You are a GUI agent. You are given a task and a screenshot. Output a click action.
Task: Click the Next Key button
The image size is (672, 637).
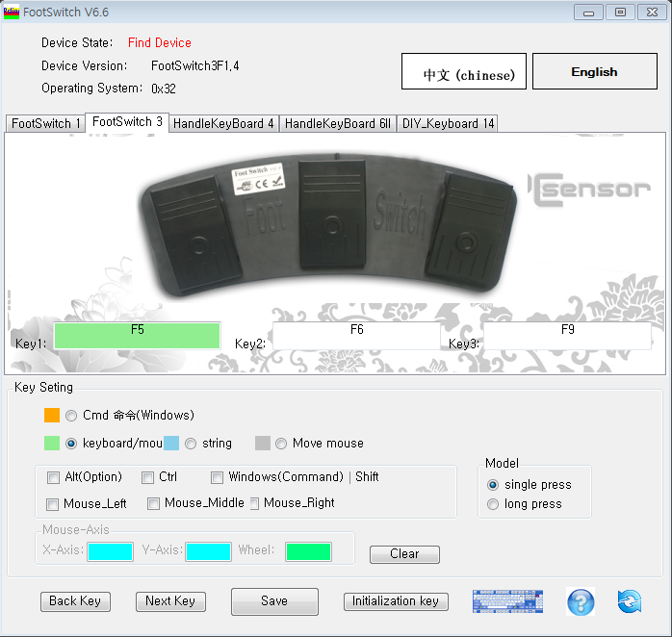(170, 601)
